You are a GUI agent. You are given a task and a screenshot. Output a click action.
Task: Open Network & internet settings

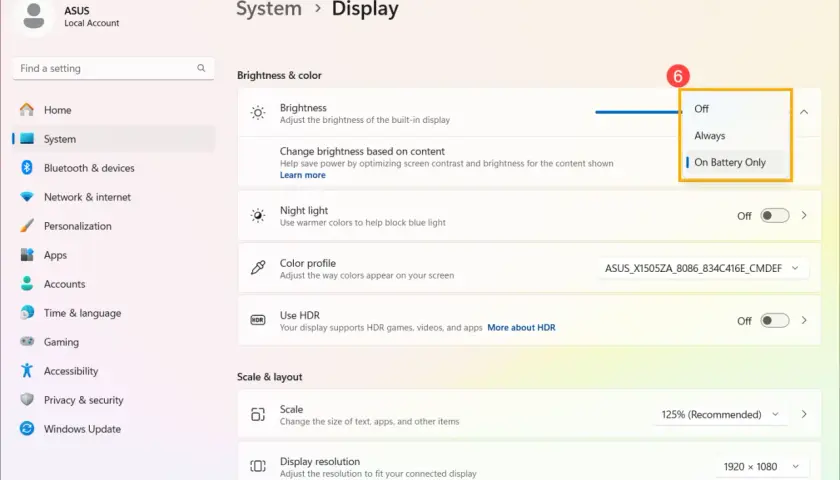click(x=114, y=197)
